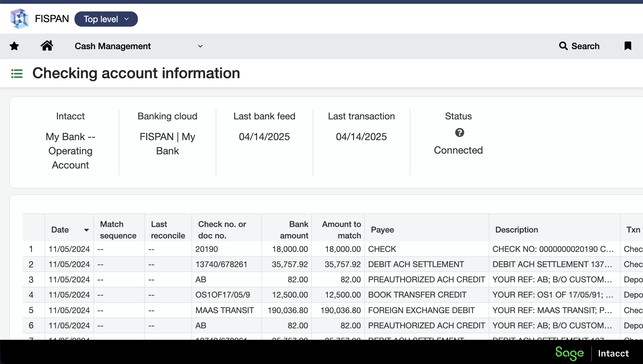Click the Match sequence column header
This screenshot has height=364, width=643.
point(118,230)
